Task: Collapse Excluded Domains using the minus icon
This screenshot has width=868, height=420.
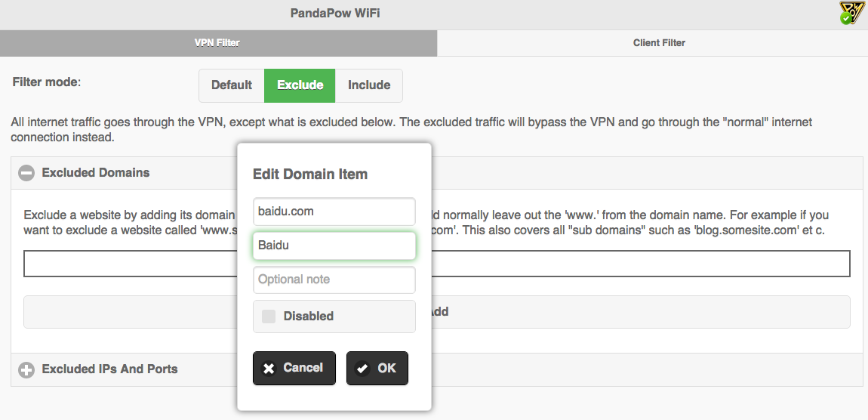Action: point(26,173)
